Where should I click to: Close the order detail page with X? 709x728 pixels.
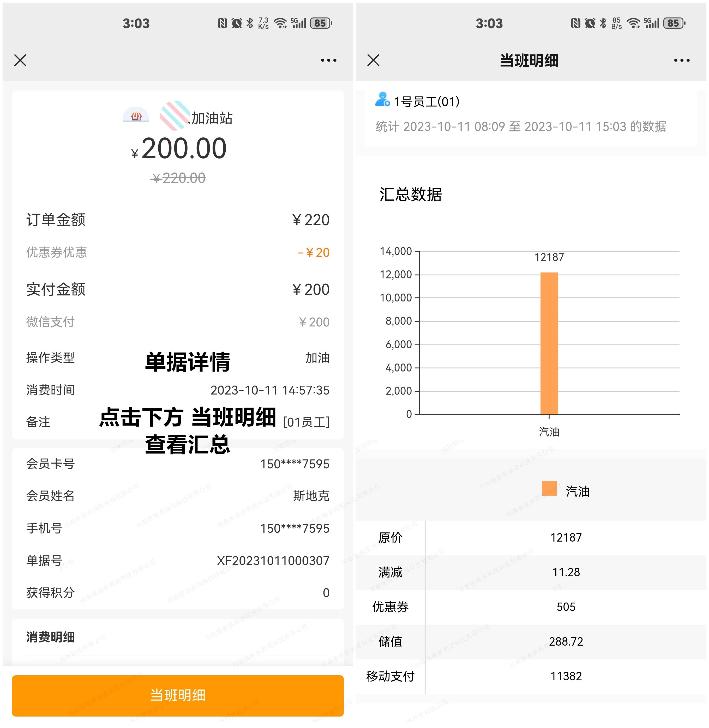pos(20,60)
